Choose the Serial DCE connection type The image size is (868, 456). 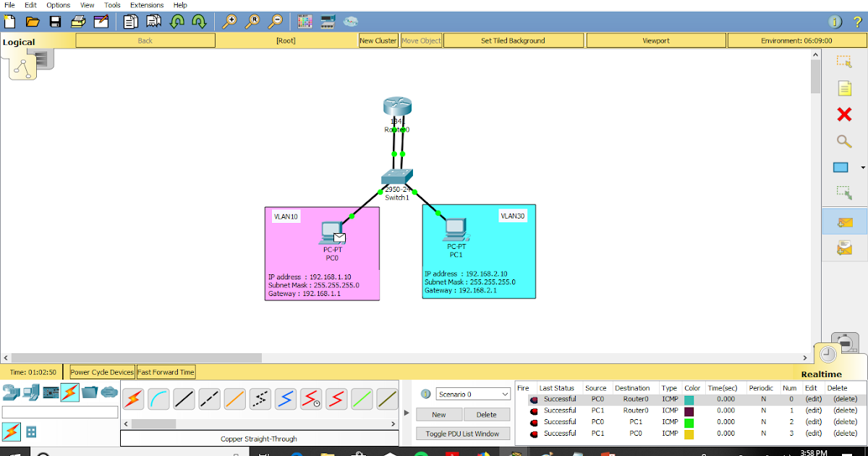click(x=310, y=398)
